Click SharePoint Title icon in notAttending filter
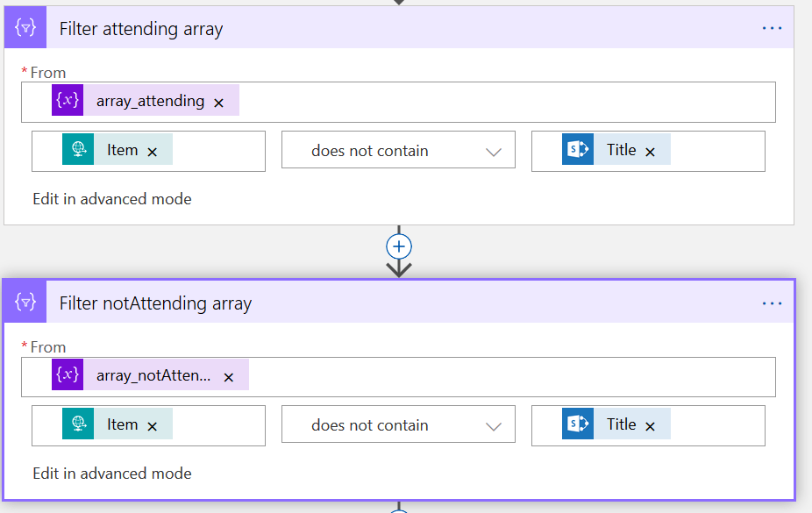 click(x=578, y=424)
